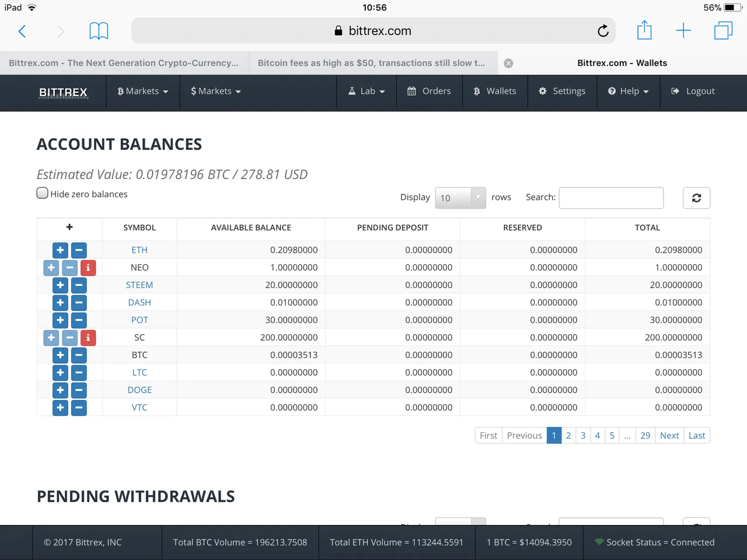Screen dimensions: 747x560
Task: Sort by Available Balance column
Action: 251,228
